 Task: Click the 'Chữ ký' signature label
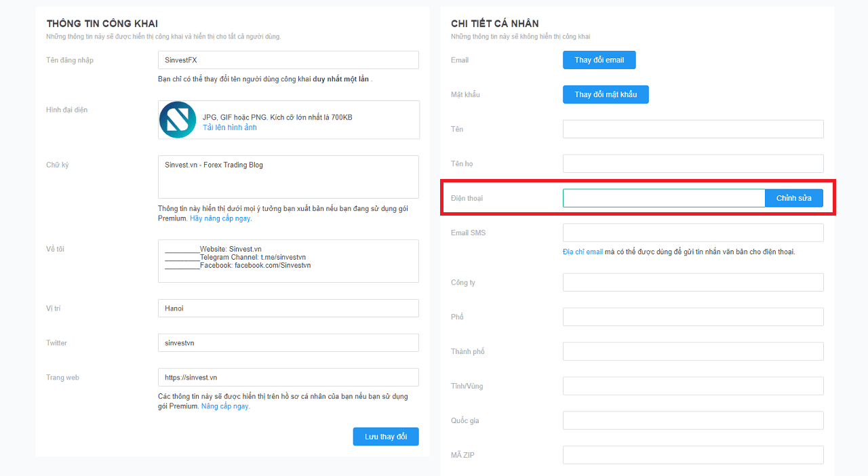click(57, 165)
